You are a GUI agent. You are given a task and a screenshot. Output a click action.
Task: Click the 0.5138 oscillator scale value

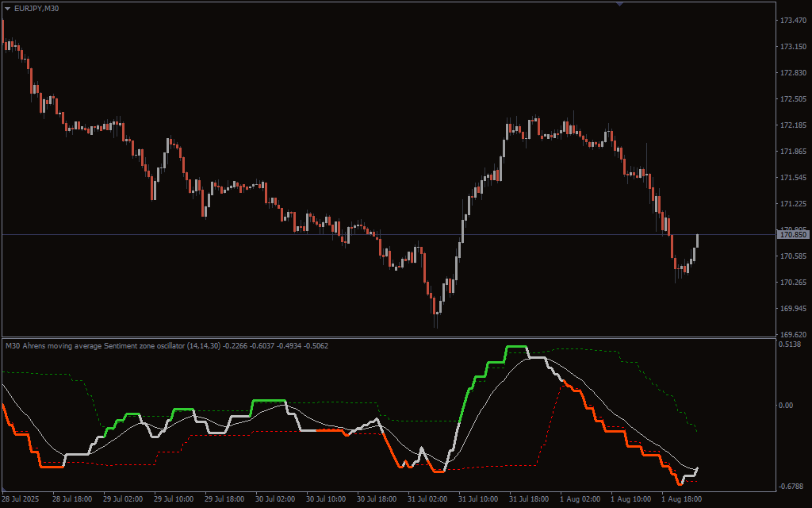(x=793, y=344)
